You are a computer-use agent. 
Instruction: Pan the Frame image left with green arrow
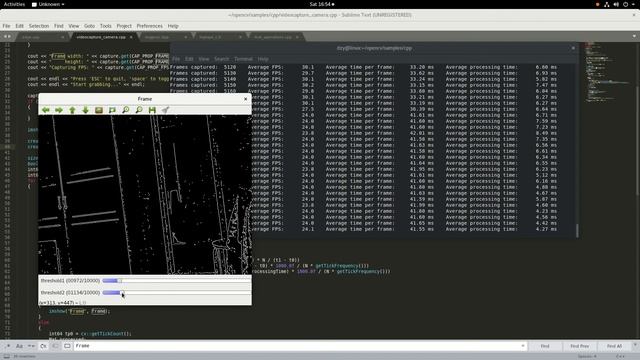point(46,110)
